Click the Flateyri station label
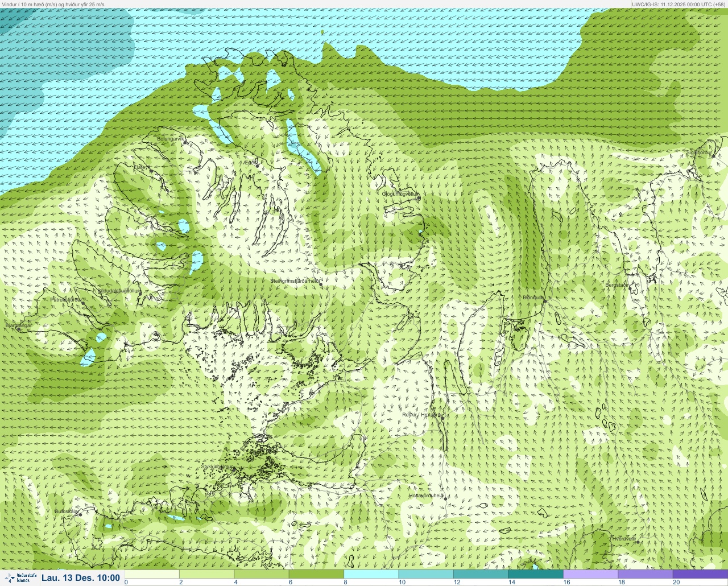The height and width of the screenshot is (586, 728). click(142, 167)
